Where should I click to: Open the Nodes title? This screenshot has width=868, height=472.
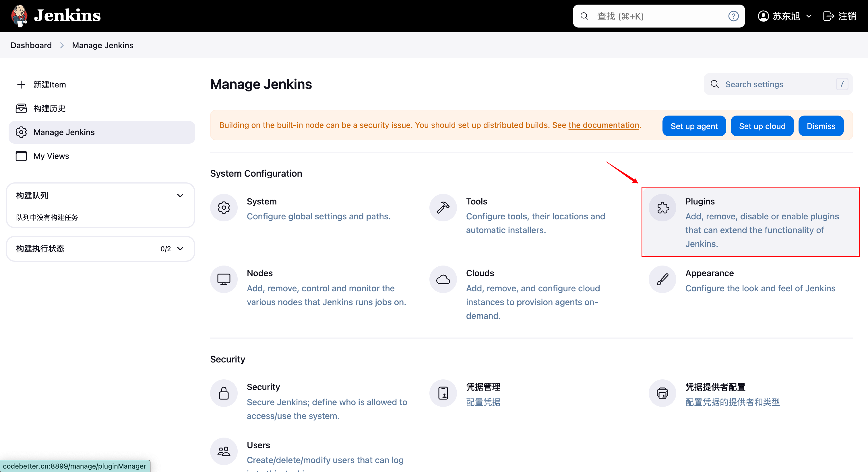pyautogui.click(x=259, y=273)
